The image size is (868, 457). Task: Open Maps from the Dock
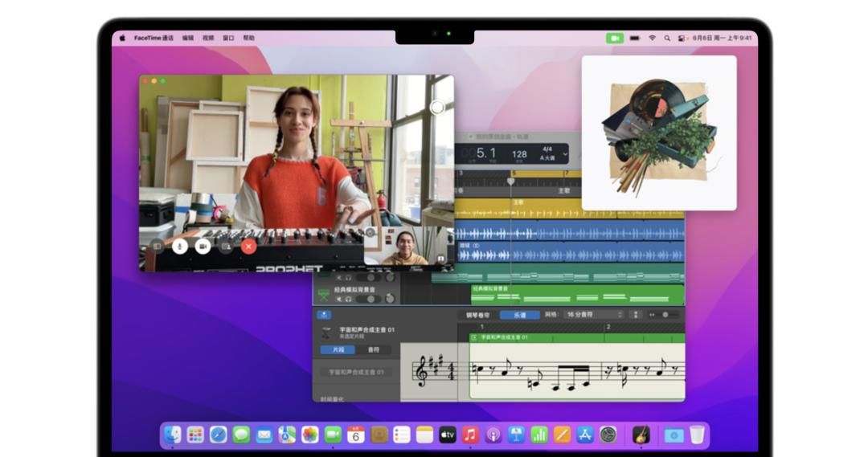287,435
